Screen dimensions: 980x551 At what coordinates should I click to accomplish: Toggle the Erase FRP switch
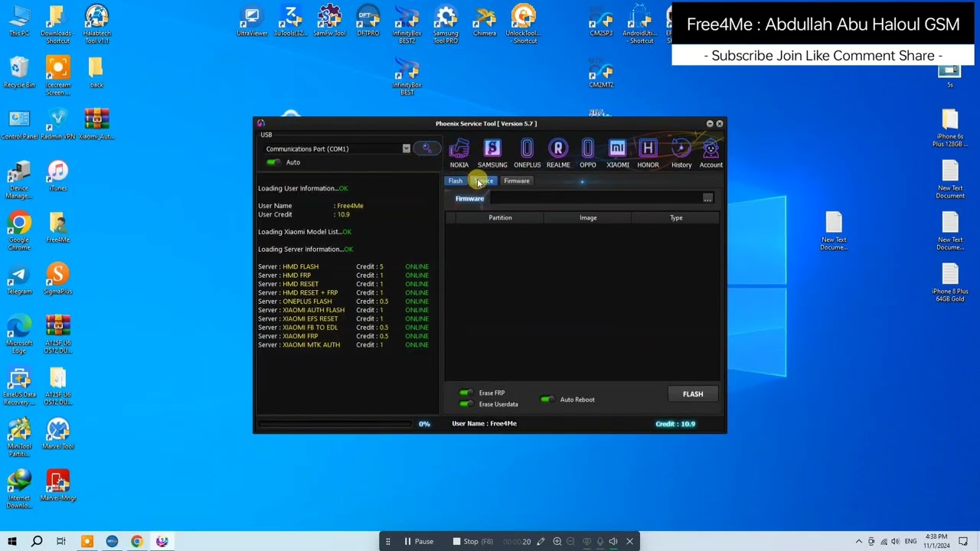(x=465, y=393)
